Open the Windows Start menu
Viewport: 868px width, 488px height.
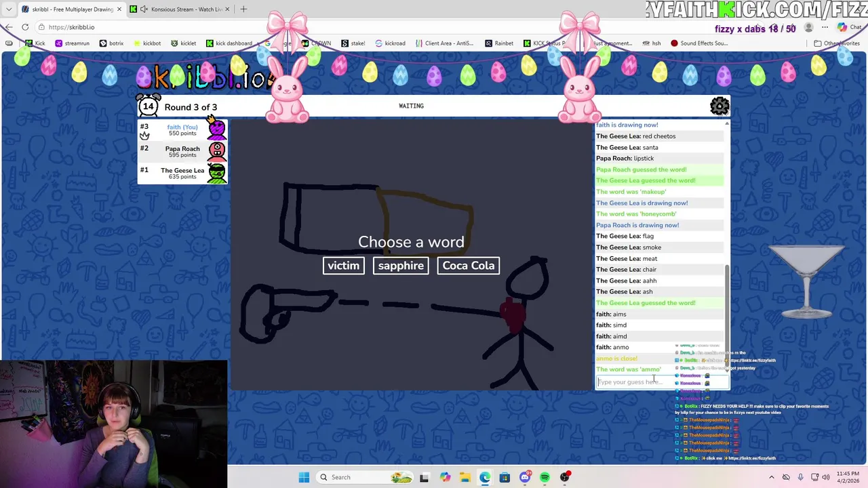304,477
